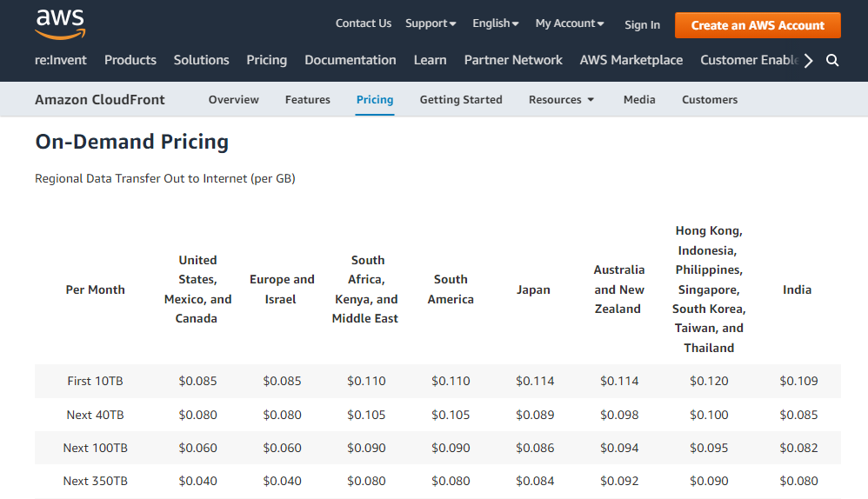Viewport: 868px width, 499px height.
Task: Click the Amazon CloudFront title link
Action: [100, 100]
